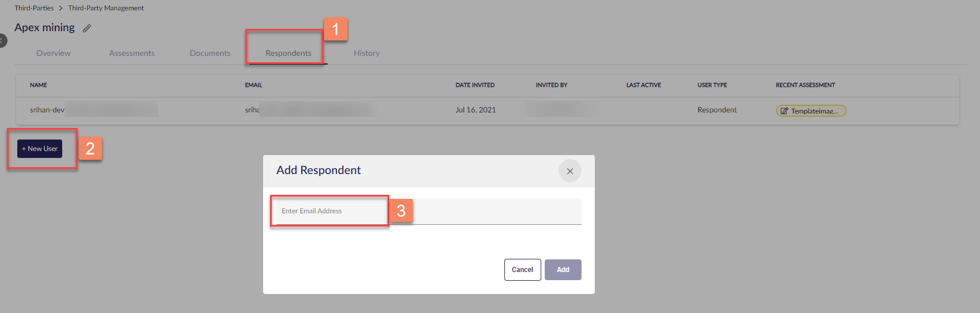The width and height of the screenshot is (980, 313).
Task: Open the Third-Parties breadcrumb link
Action: pos(34,8)
